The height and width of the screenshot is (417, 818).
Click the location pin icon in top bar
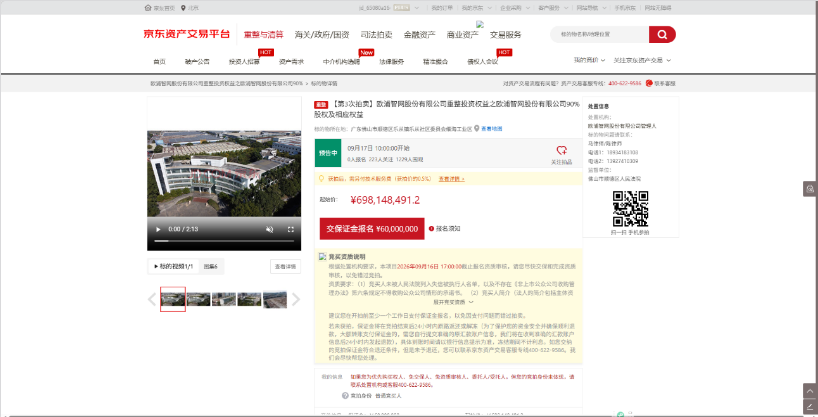(183, 8)
